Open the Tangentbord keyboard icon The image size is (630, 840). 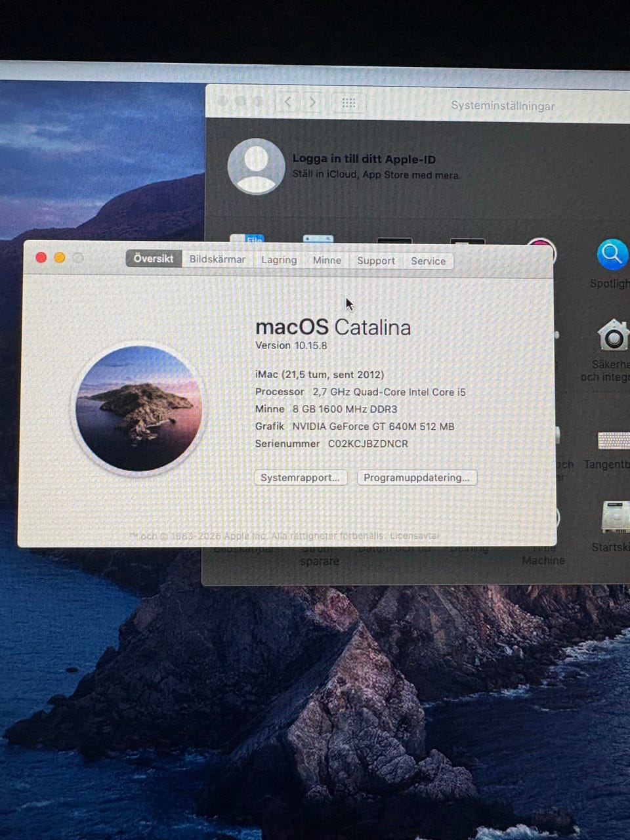pos(614,440)
